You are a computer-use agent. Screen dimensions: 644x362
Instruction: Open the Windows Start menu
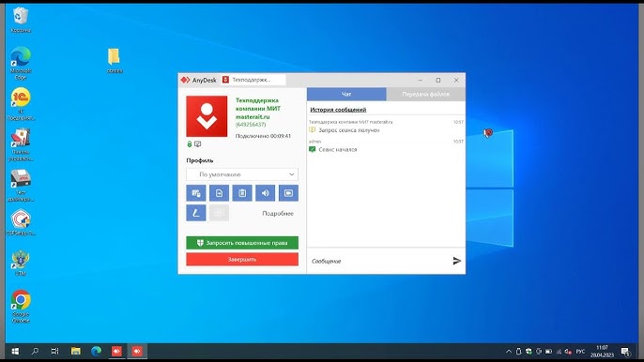coord(15,352)
